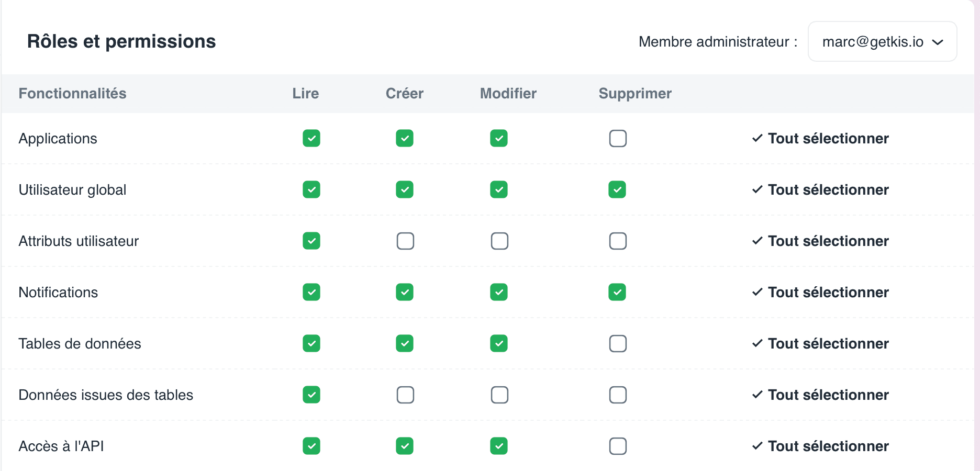Click the Fonctionnalités column header
This screenshot has height=471, width=980.
pos(72,93)
